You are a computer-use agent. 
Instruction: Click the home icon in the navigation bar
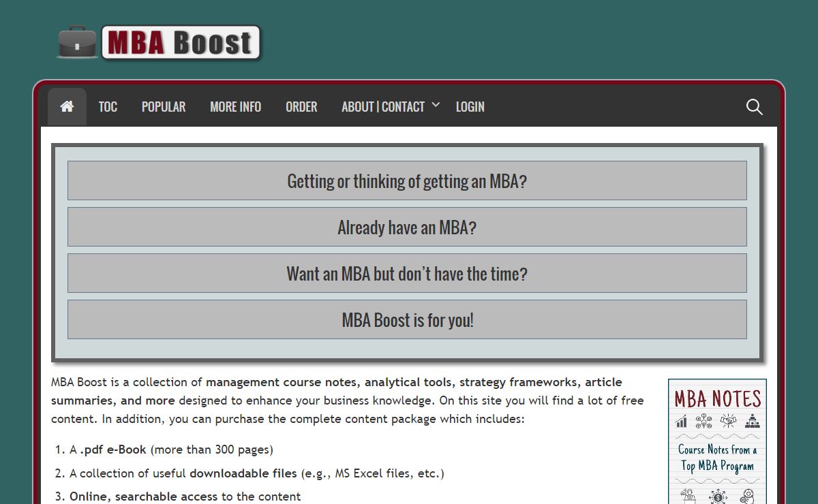click(66, 106)
